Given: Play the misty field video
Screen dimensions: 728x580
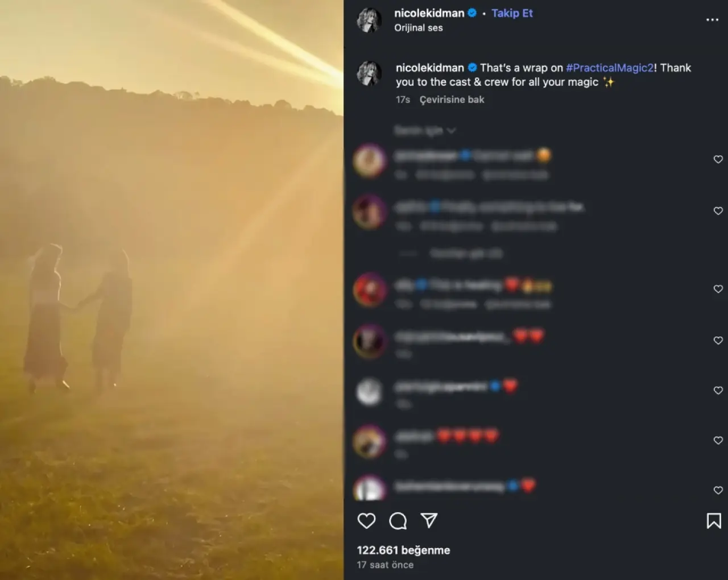Looking at the screenshot, I should click(x=172, y=290).
